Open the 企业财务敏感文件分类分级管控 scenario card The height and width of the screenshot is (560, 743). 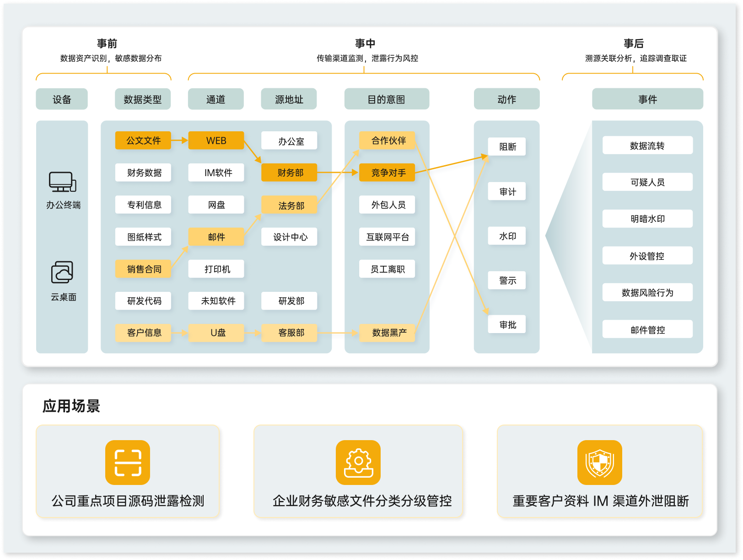tap(358, 471)
